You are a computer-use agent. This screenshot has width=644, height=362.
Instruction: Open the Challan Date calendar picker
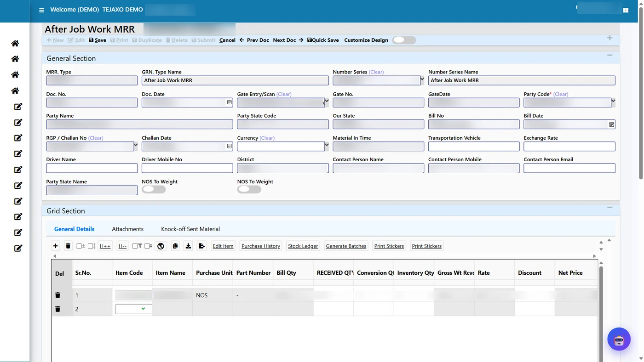click(229, 146)
